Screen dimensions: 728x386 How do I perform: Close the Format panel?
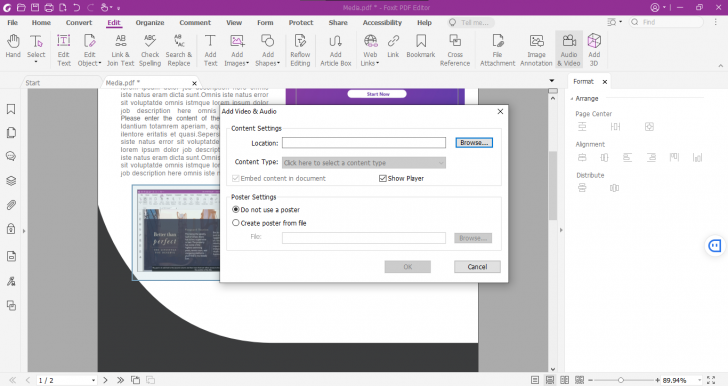pyautogui.click(x=604, y=82)
